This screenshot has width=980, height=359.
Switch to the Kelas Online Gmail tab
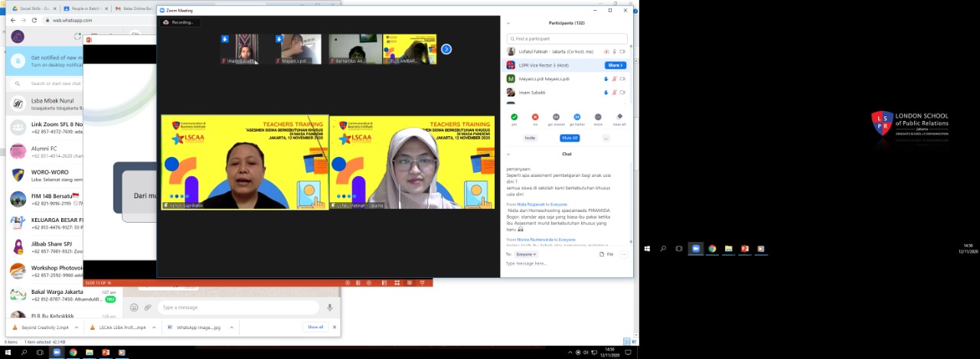[x=132, y=8]
